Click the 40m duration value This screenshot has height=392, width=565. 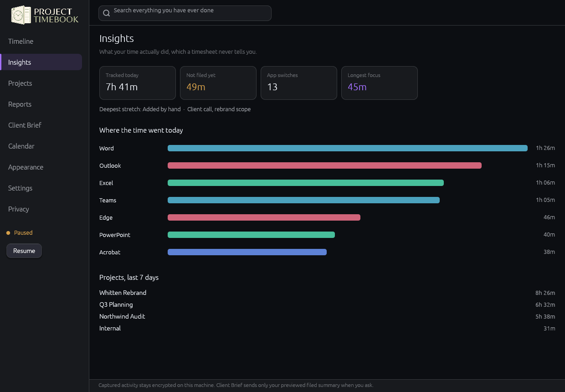549,234
